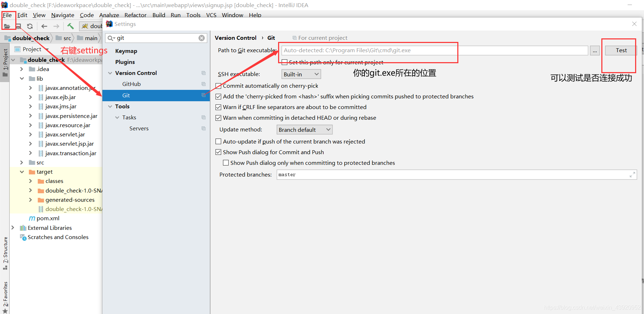Click the browse ellipsis button for Git path
Viewport: 644px width, 314px height.
click(x=595, y=50)
